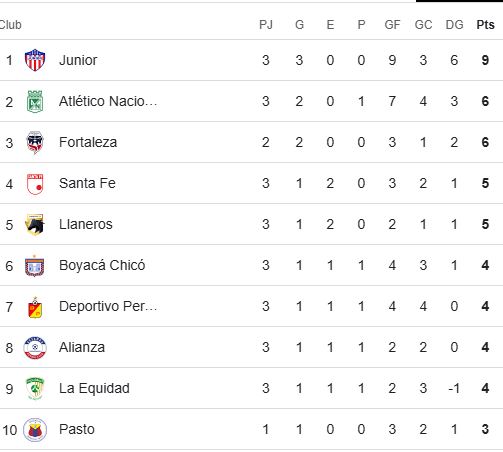503x452 pixels.
Task: Click the Alianza round crest
Action: point(35,348)
